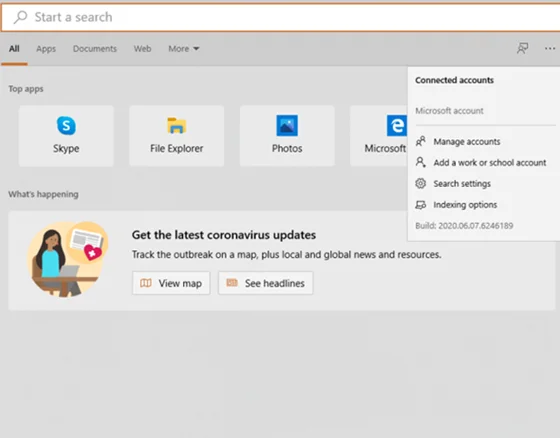
Task: Open the three-dots options menu
Action: [550, 48]
